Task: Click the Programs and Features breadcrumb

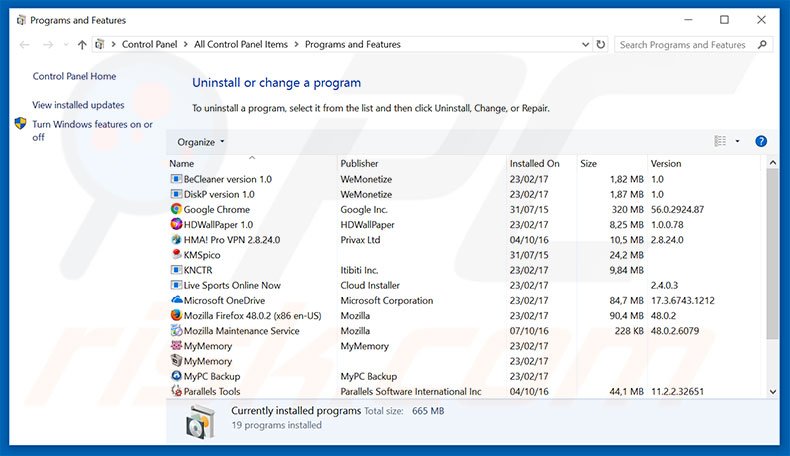Action: pos(353,44)
